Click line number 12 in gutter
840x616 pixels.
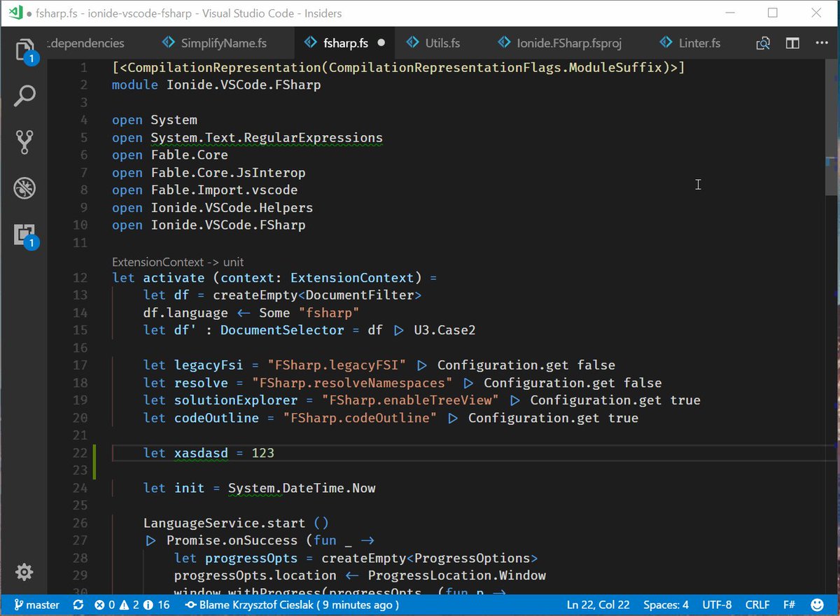(80, 277)
